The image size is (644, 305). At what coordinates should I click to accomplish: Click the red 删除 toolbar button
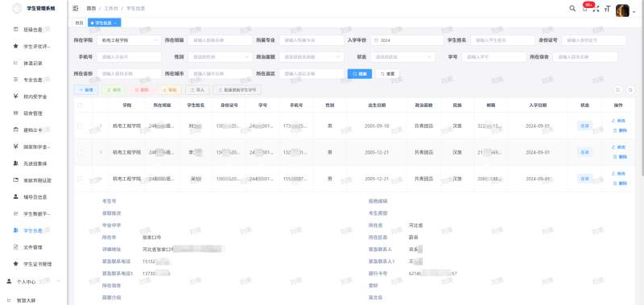(x=142, y=90)
